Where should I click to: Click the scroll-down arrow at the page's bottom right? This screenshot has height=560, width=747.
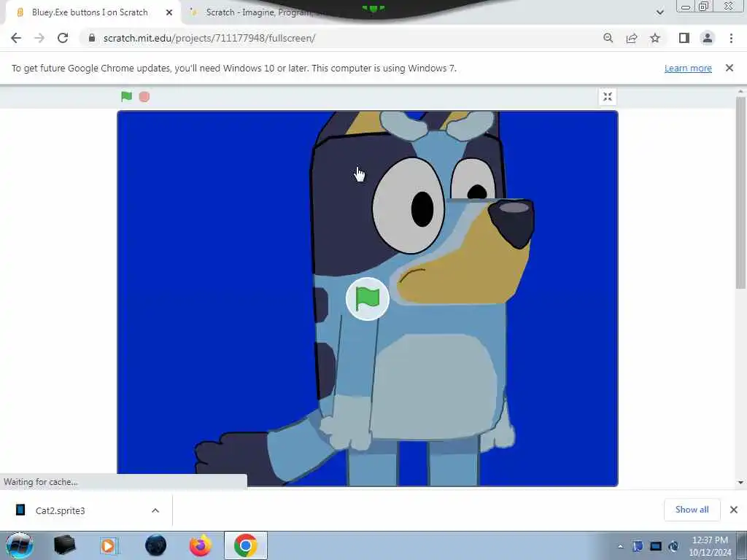740,483
